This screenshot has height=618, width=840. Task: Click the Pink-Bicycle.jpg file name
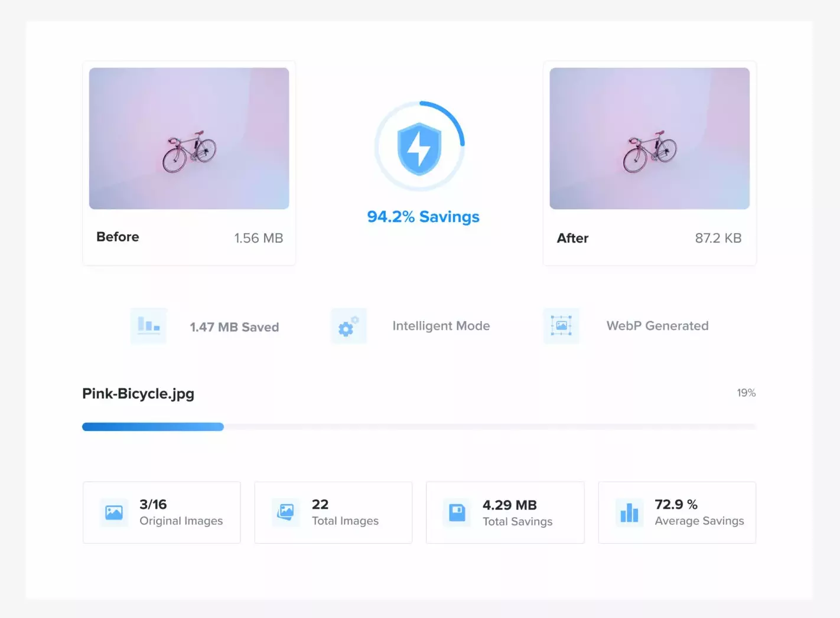(138, 394)
